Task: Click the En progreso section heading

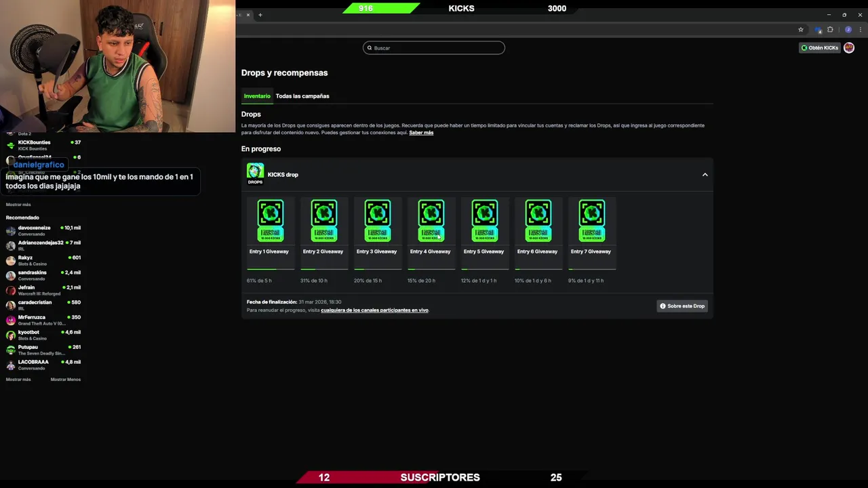Action: (x=261, y=149)
